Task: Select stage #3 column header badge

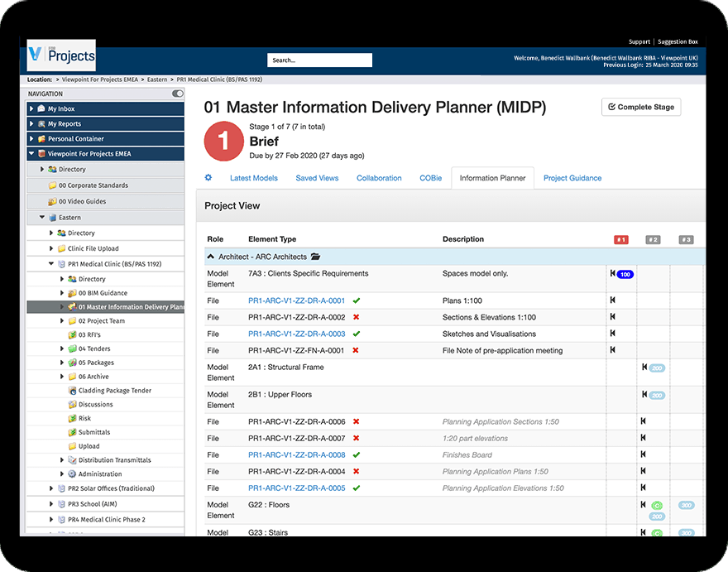Action: (686, 240)
